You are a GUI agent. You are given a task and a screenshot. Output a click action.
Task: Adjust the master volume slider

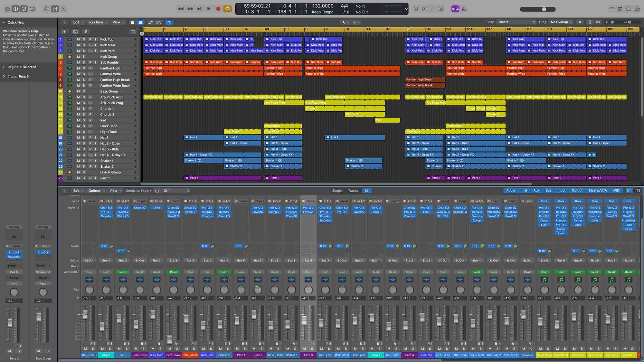[x=544, y=9]
